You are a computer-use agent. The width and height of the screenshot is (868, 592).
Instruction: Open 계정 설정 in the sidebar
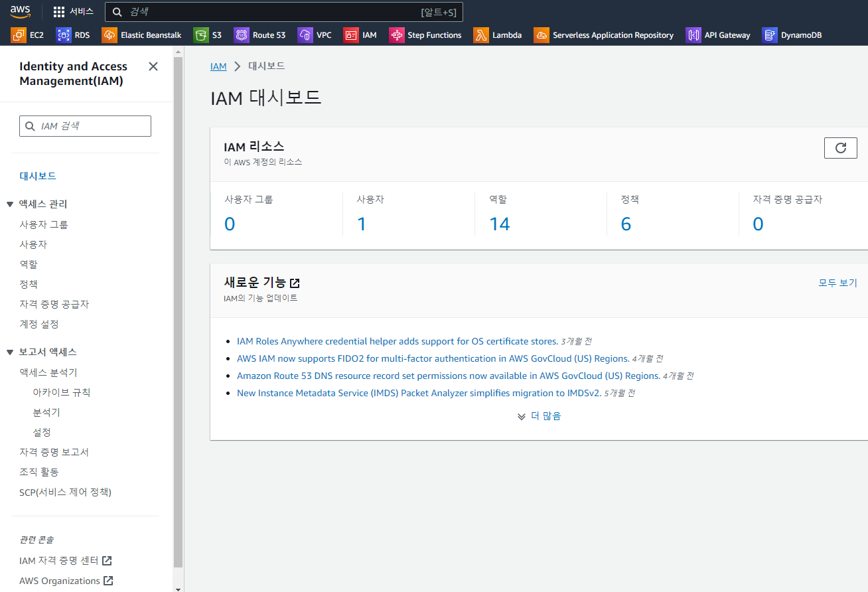pos(39,324)
